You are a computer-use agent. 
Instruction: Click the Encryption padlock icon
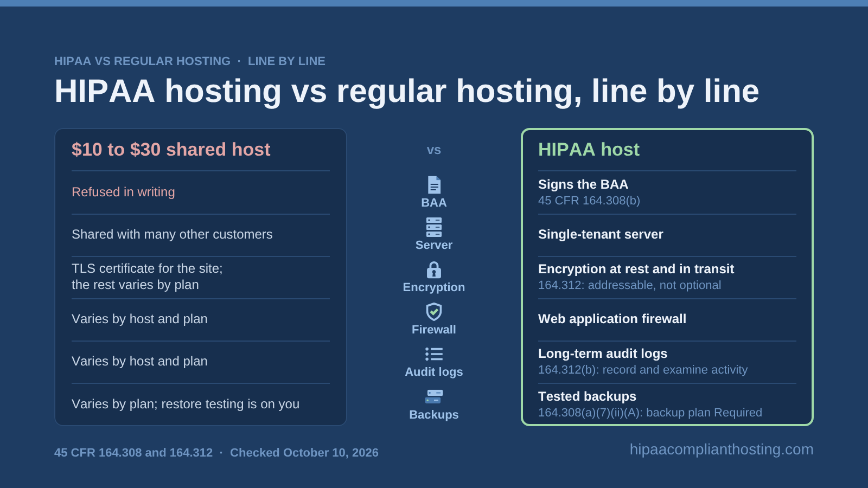click(x=434, y=269)
